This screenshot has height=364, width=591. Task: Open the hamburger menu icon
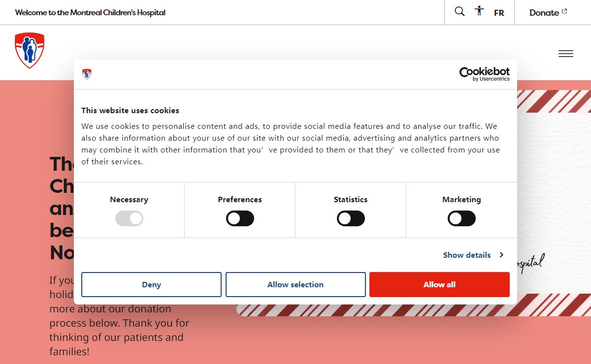tap(566, 54)
